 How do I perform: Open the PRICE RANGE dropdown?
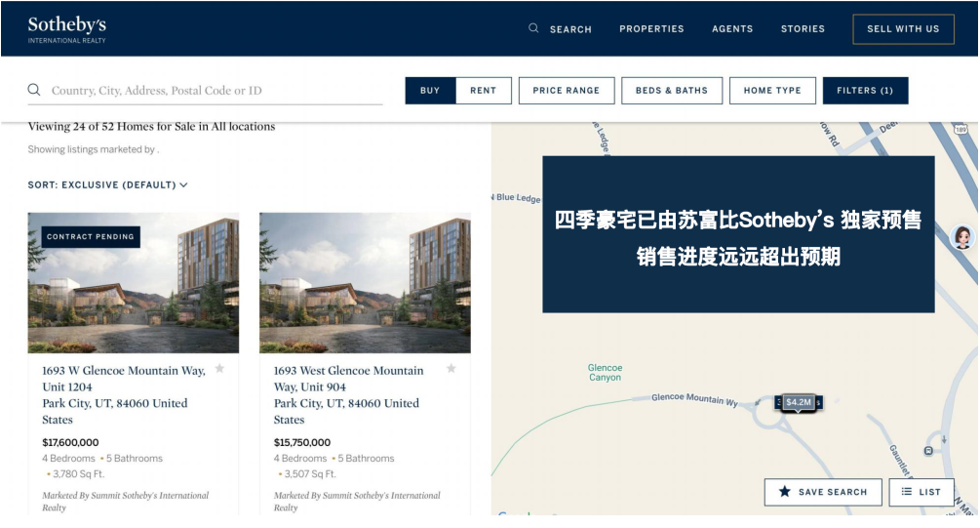(567, 91)
